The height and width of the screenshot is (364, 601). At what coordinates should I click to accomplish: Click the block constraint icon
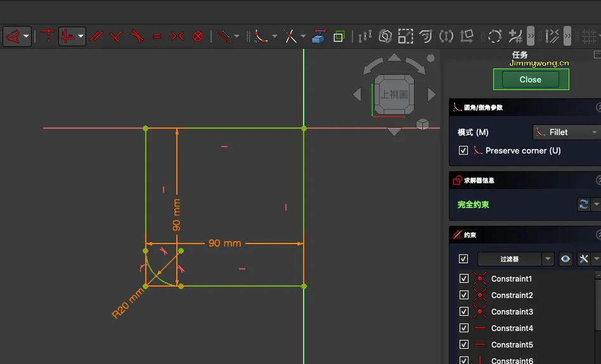tap(198, 36)
